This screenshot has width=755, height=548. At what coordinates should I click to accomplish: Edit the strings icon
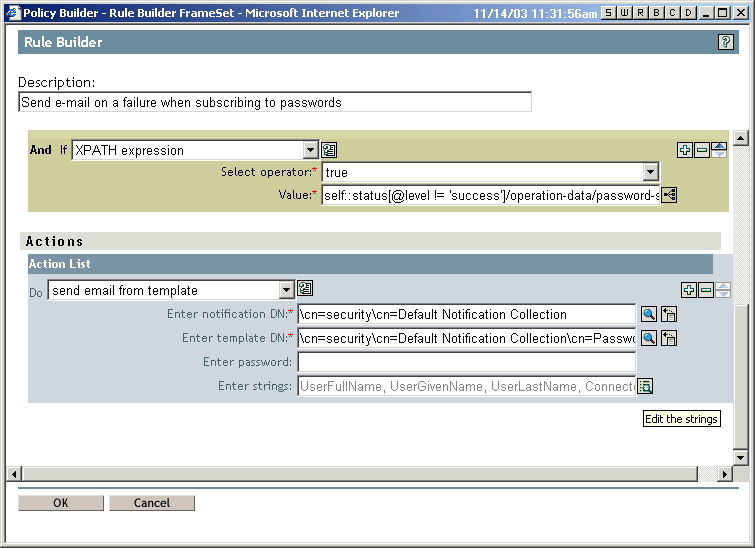[x=645, y=386]
